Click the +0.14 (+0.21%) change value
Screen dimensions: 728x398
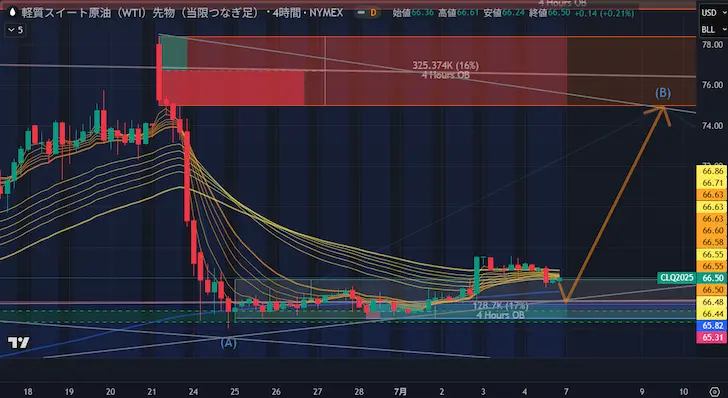point(604,13)
